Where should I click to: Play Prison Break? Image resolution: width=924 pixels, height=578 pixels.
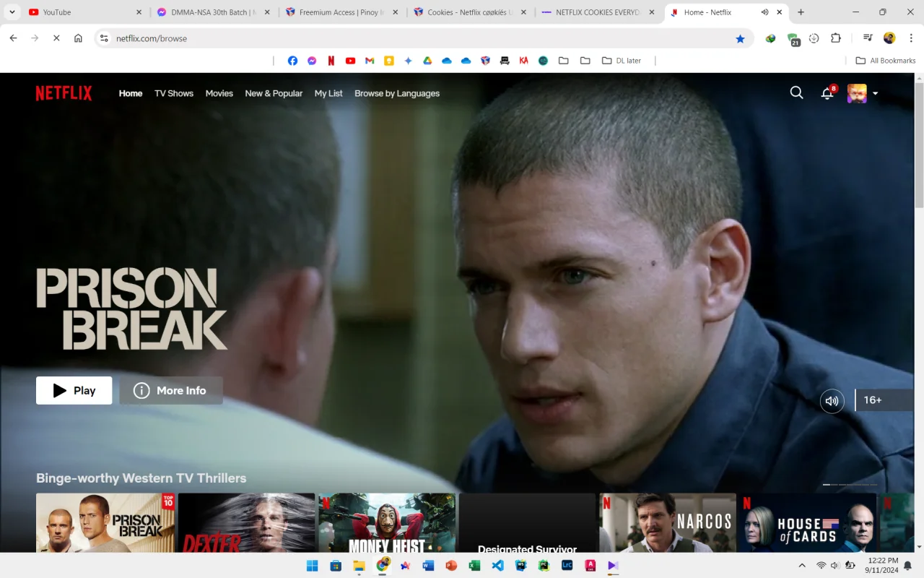pos(74,390)
